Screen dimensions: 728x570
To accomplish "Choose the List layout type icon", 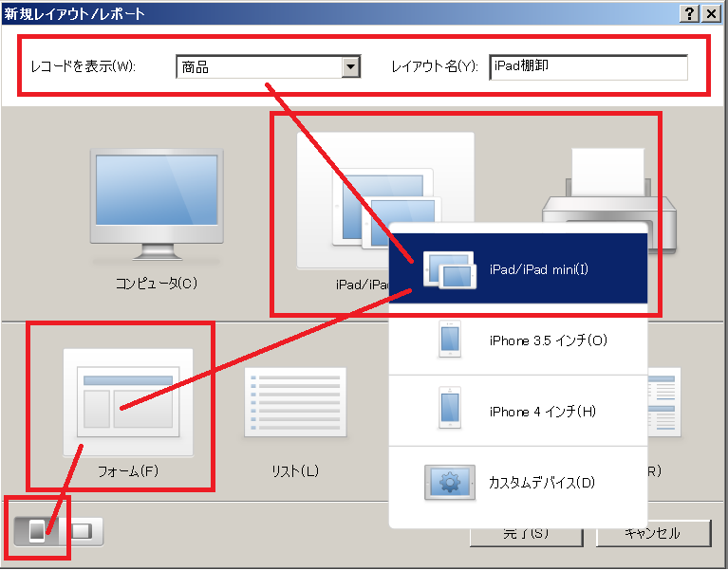I will click(295, 402).
